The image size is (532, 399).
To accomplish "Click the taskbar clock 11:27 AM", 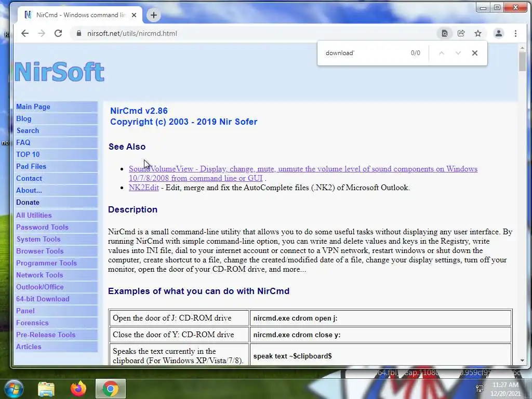I will (505, 385).
